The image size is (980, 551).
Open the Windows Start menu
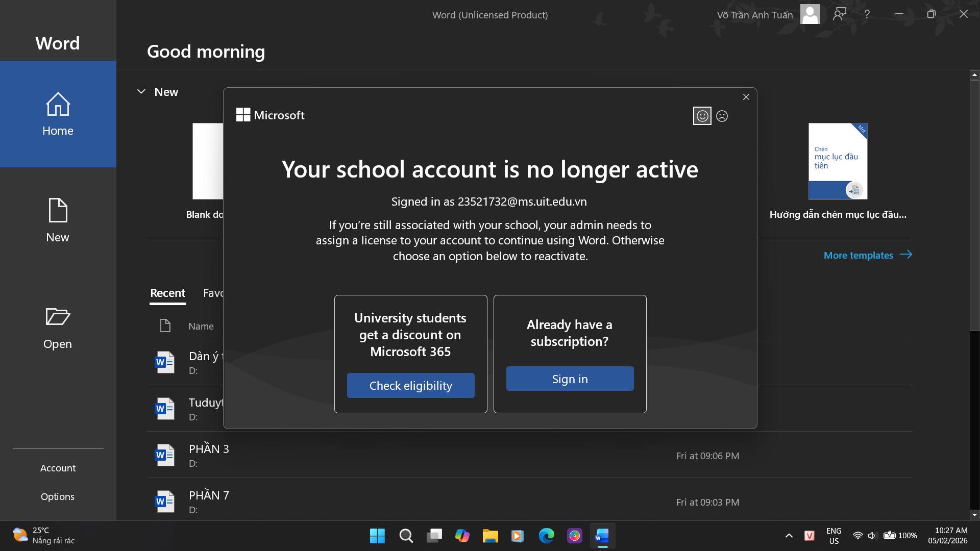pos(377,536)
